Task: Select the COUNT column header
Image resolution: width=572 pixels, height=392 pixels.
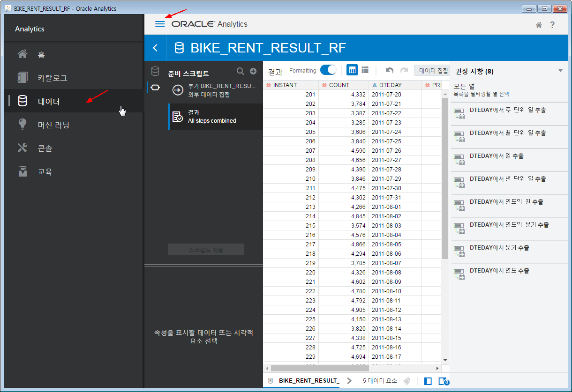Action: point(344,85)
